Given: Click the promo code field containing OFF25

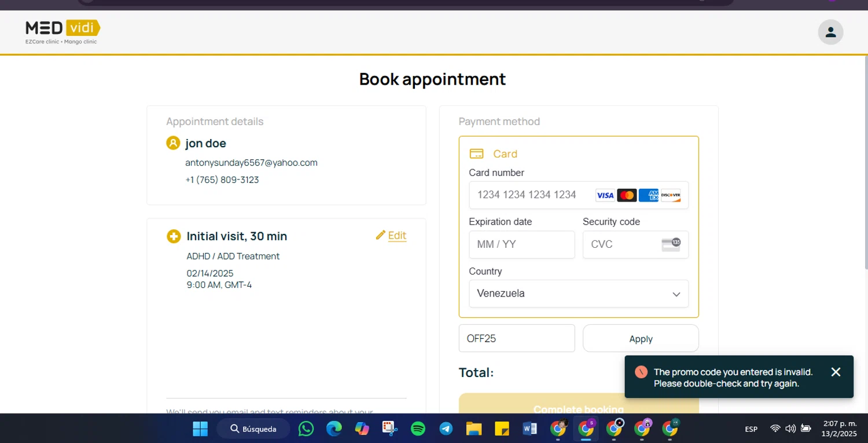Looking at the screenshot, I should click(517, 338).
